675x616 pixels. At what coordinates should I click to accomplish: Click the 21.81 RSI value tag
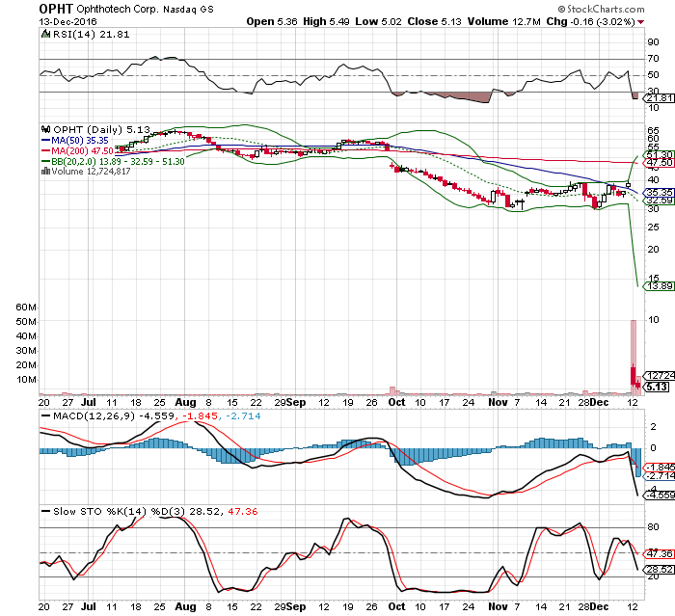tap(659, 98)
